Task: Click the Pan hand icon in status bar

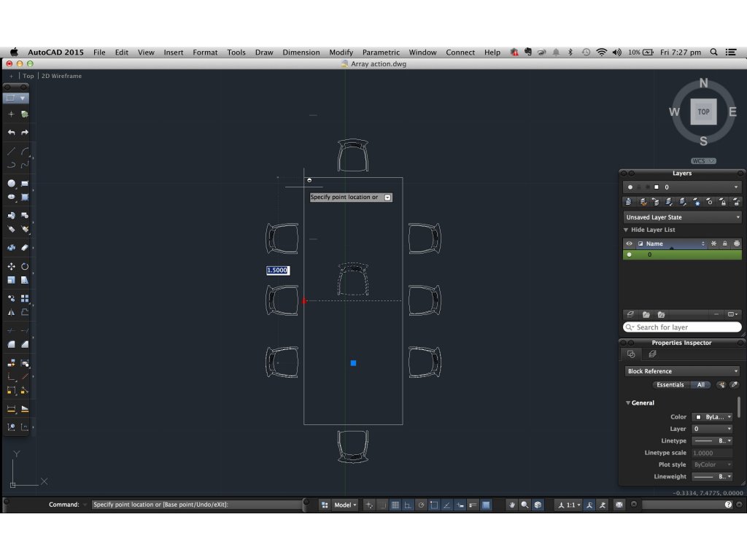Action: click(513, 505)
